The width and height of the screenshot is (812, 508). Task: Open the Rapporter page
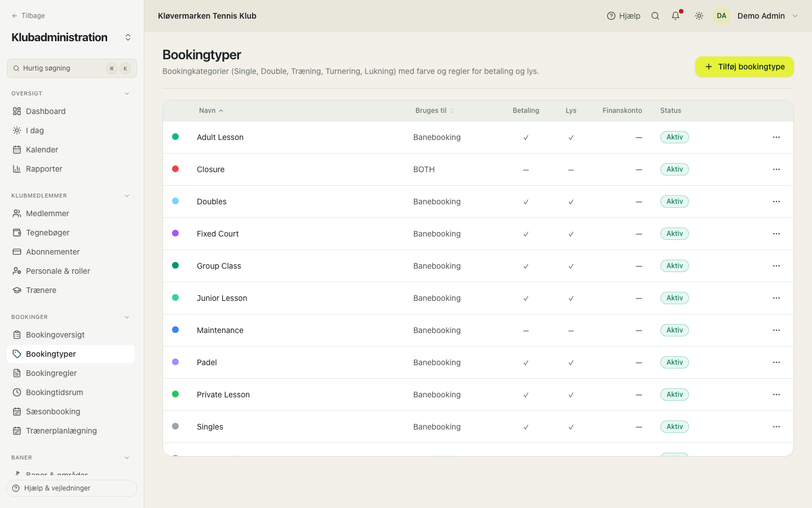[71, 169]
